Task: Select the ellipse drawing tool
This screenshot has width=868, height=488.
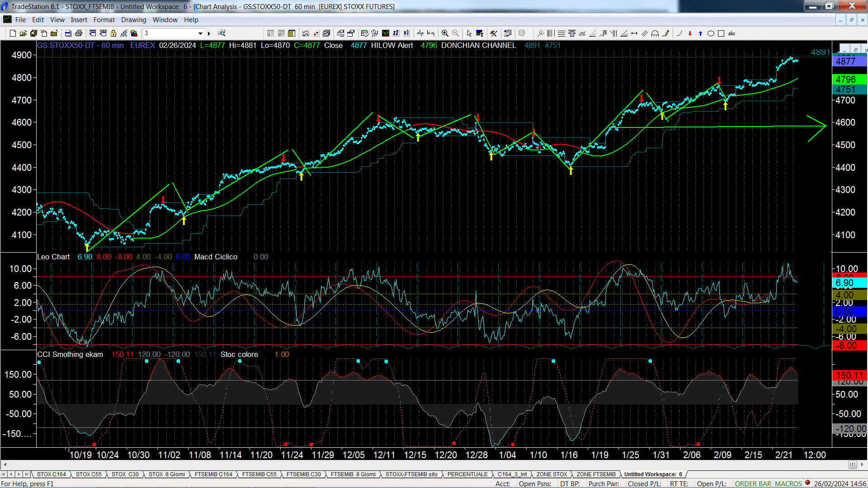Action: 711,33
